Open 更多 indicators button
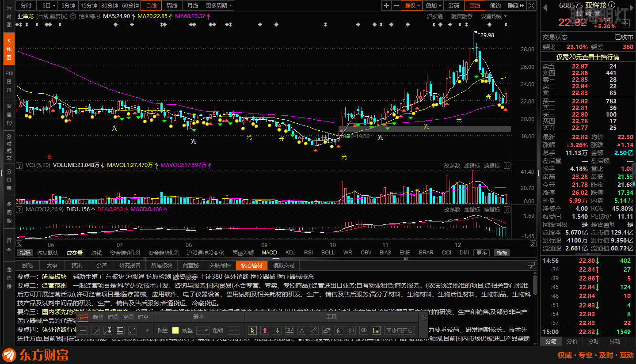This screenshot has width=636, height=364. point(481,253)
